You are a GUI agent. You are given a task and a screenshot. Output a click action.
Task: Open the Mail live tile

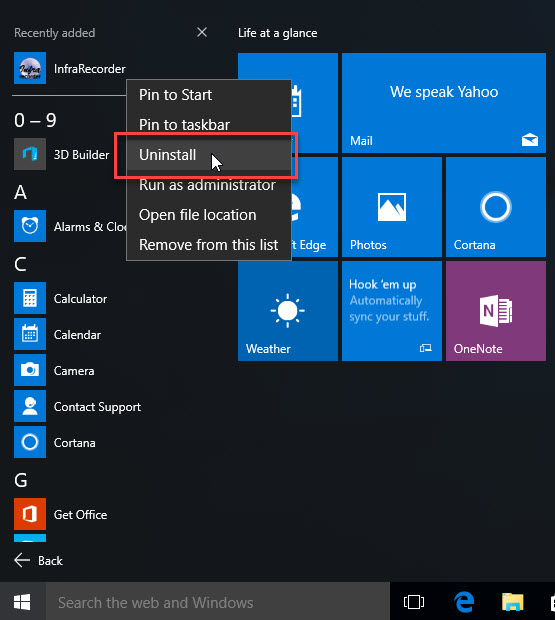coord(444,103)
